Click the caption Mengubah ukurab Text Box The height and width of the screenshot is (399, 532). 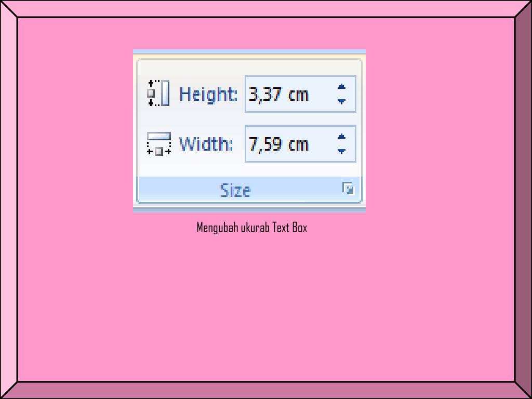(252, 228)
